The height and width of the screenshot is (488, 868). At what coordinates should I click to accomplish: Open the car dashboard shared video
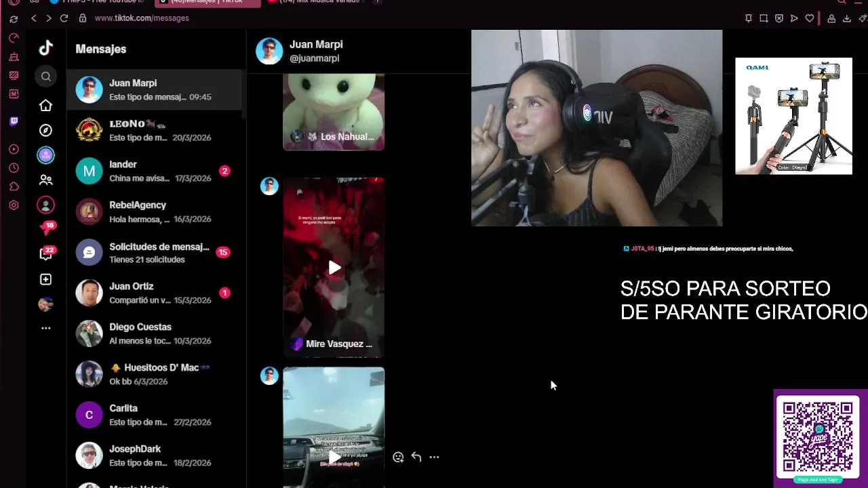pos(334,427)
